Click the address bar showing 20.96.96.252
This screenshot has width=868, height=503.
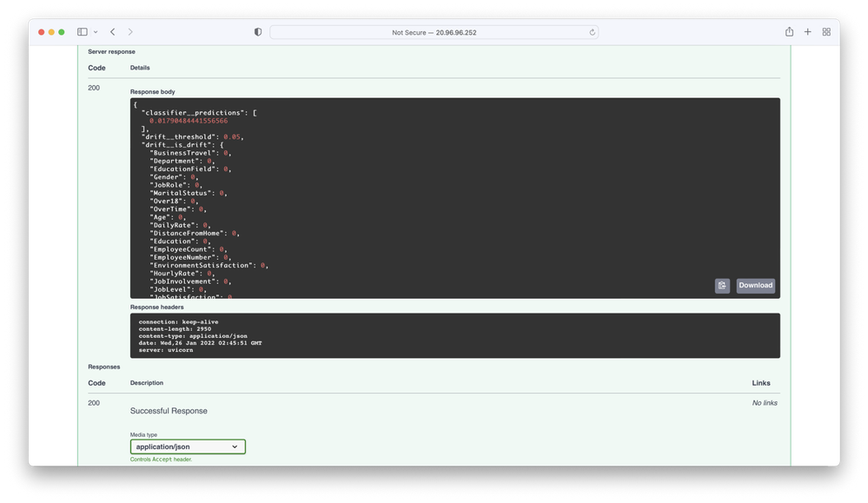(x=434, y=33)
